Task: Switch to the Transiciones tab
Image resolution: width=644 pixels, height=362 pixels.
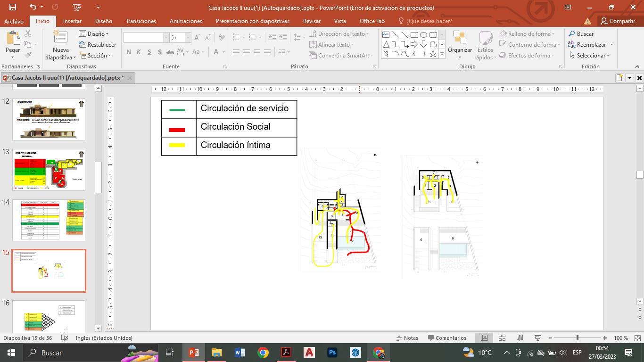Action: [x=141, y=21]
